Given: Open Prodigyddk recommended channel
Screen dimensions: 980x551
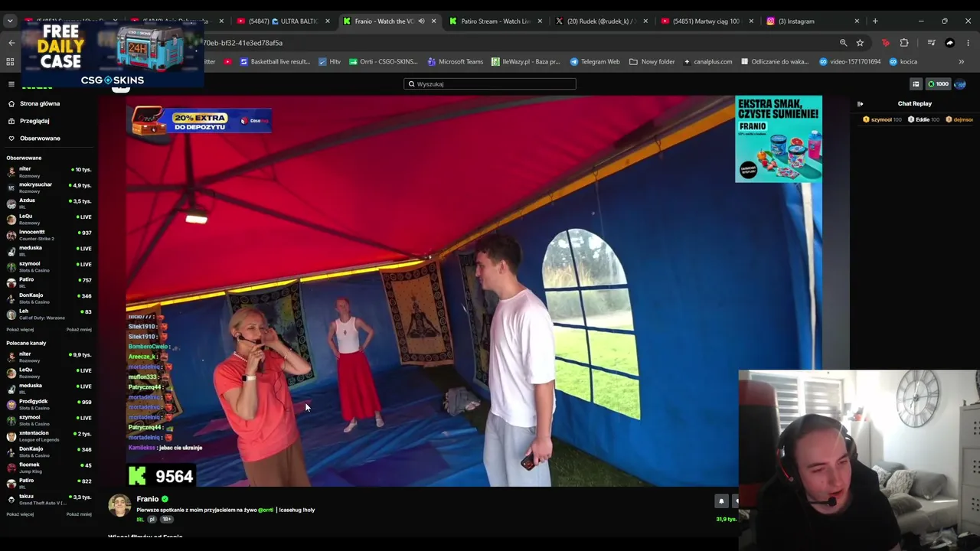Looking at the screenshot, I should point(49,404).
